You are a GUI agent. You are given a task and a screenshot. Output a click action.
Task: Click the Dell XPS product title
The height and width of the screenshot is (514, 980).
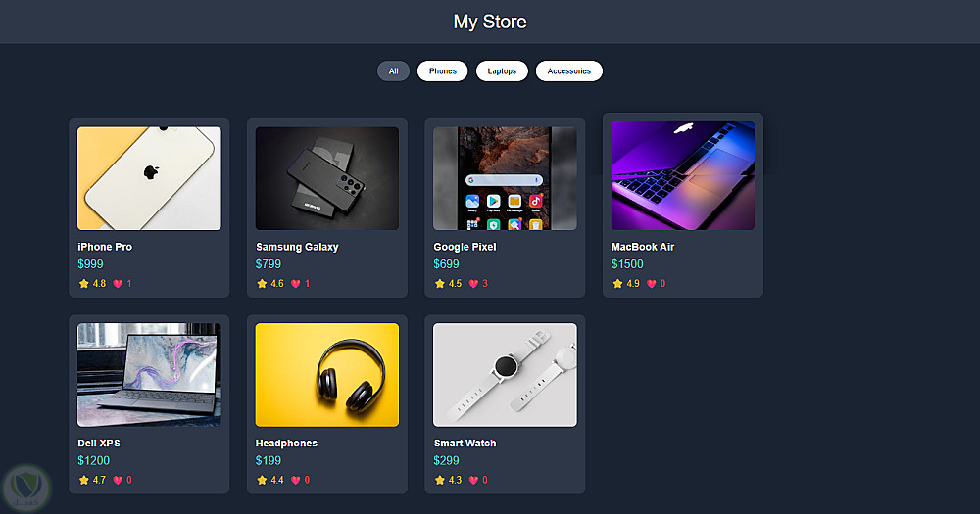[x=99, y=443]
